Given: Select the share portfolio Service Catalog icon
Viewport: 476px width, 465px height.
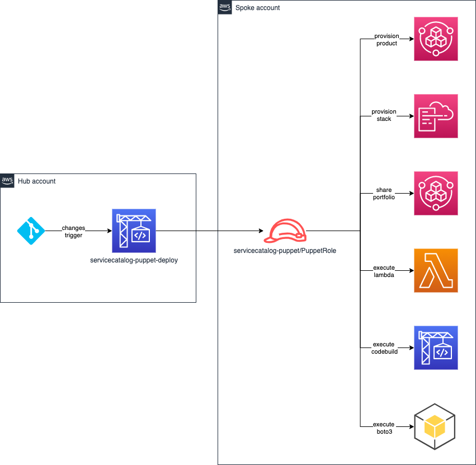Looking at the screenshot, I should pos(436,194).
